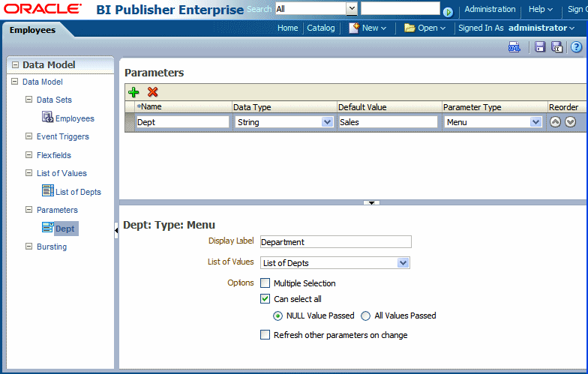Click the Save floppy disk icon
Screen dimensions: 588x374
click(x=540, y=46)
